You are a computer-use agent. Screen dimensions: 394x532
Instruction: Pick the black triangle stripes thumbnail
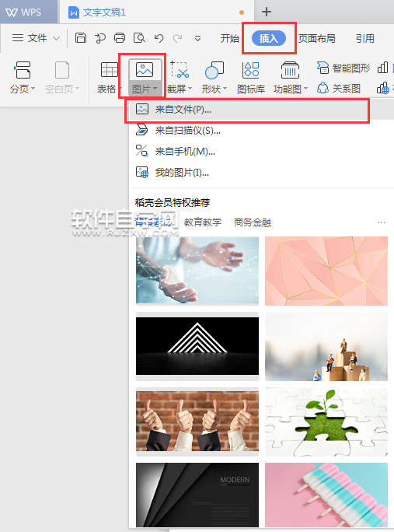197,346
